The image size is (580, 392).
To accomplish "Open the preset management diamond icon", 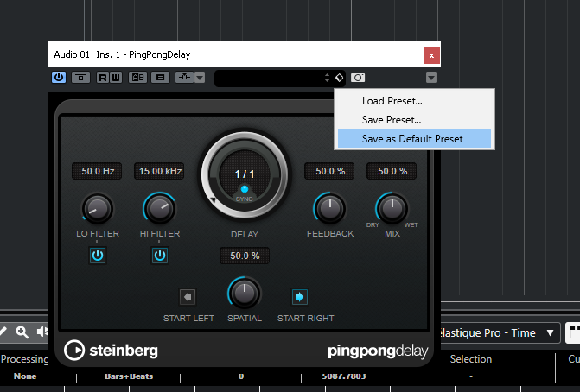I will pos(339,78).
